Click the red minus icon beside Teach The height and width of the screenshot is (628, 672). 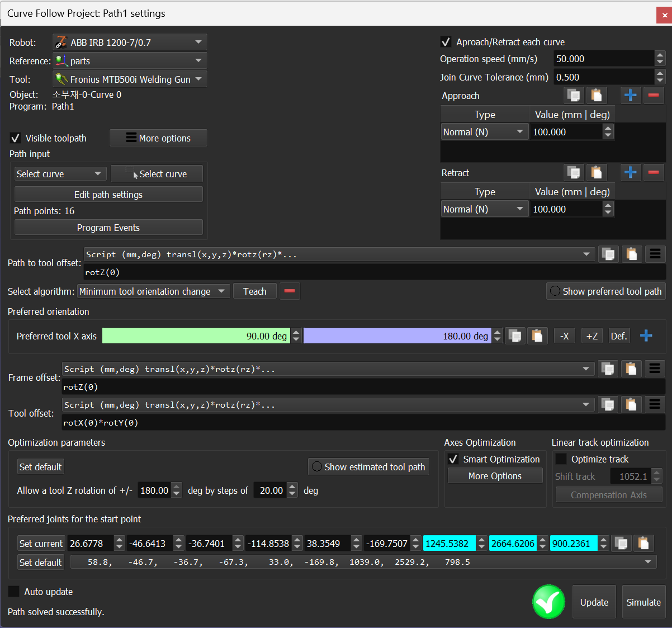(290, 291)
